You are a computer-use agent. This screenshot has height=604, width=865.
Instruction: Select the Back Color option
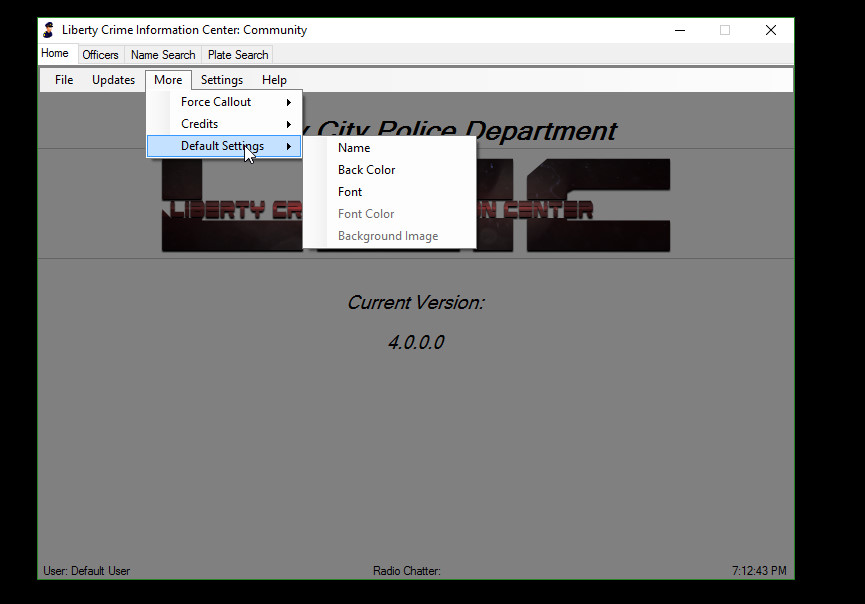coord(366,170)
